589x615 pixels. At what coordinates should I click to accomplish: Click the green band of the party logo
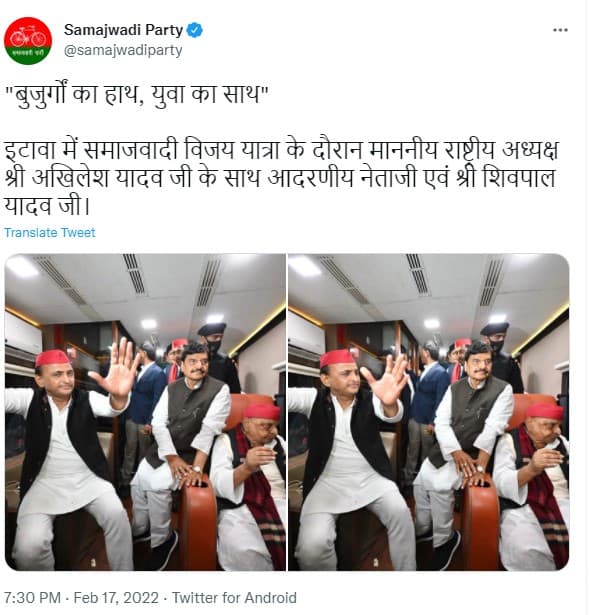(x=28, y=54)
